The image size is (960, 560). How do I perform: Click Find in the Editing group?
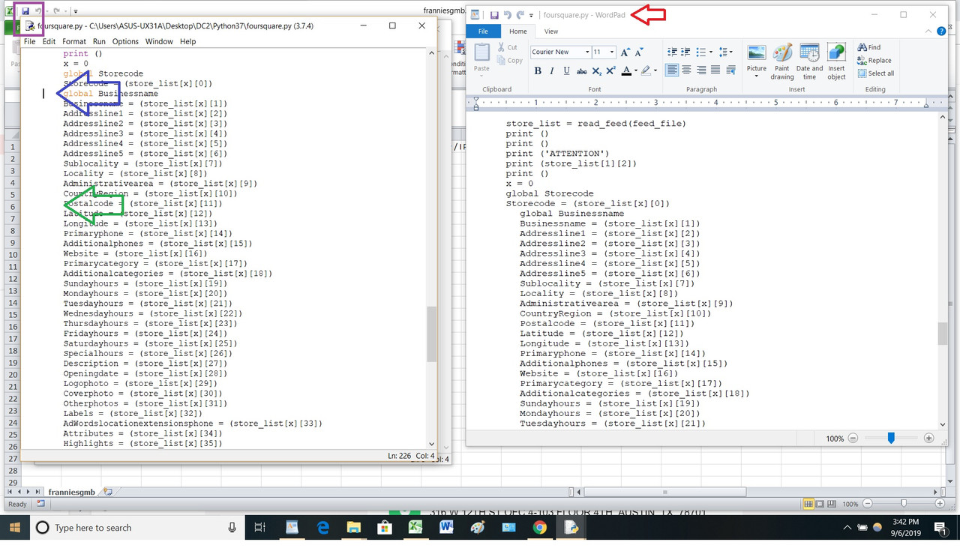(869, 47)
